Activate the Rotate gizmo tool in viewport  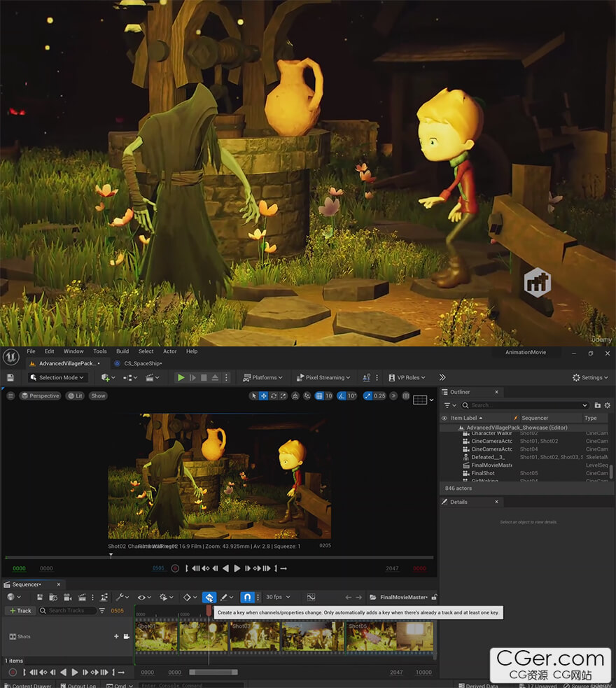tap(273, 395)
